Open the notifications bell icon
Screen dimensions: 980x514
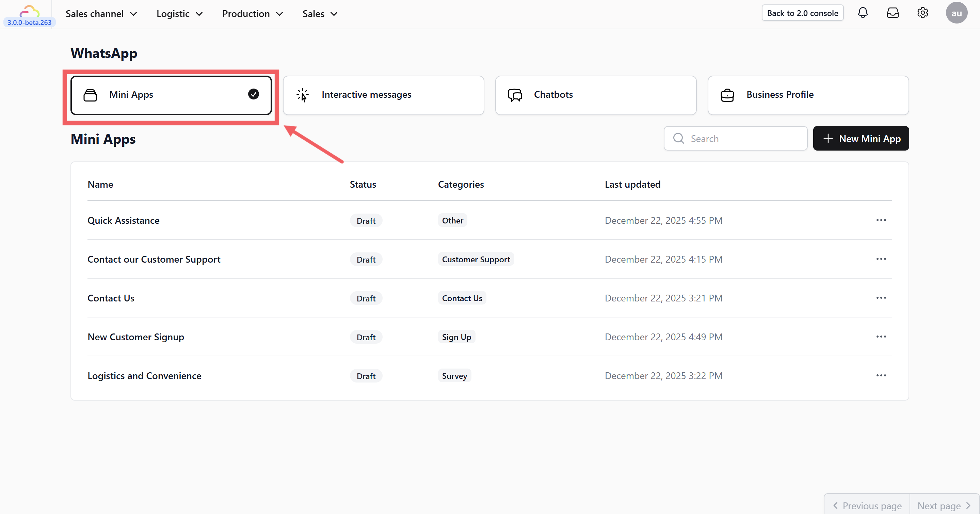tap(863, 13)
